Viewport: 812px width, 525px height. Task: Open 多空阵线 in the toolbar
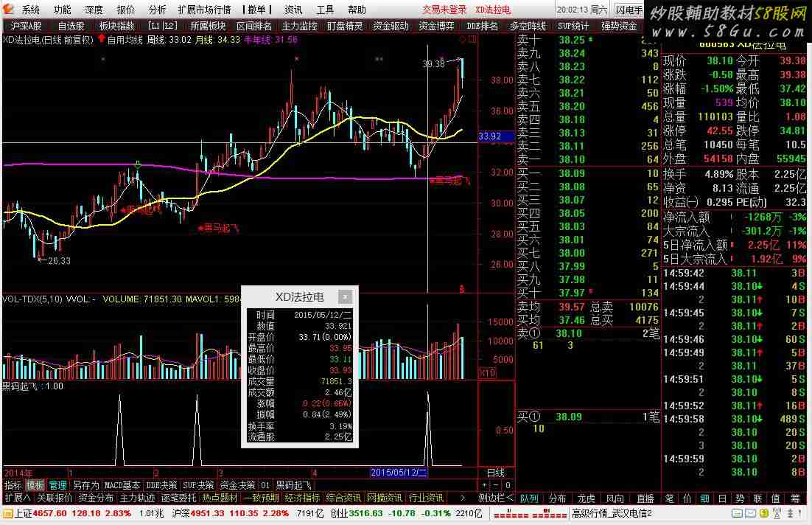528,25
